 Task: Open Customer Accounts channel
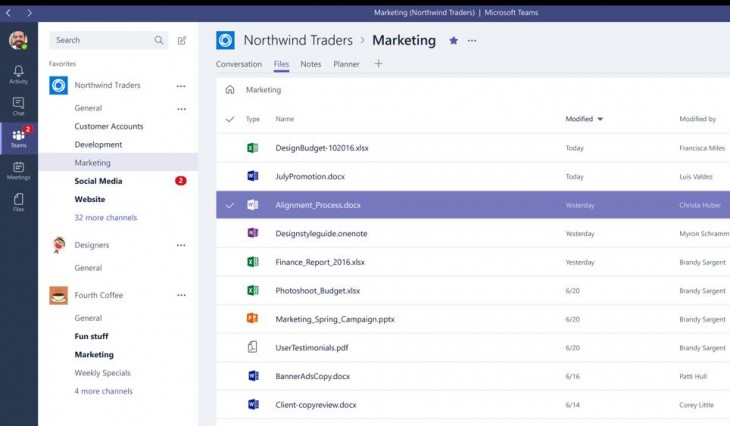point(109,126)
